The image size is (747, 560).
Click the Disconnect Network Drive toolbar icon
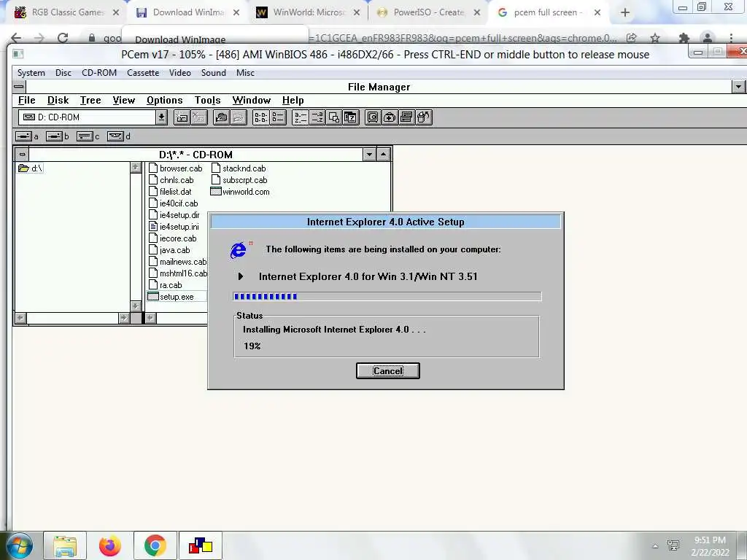click(x=199, y=117)
